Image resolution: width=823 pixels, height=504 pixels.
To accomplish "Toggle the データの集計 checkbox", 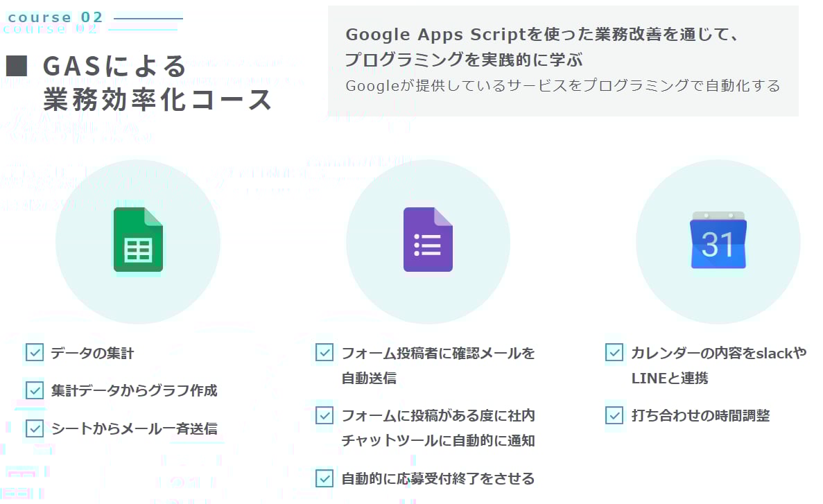I will pos(35,353).
